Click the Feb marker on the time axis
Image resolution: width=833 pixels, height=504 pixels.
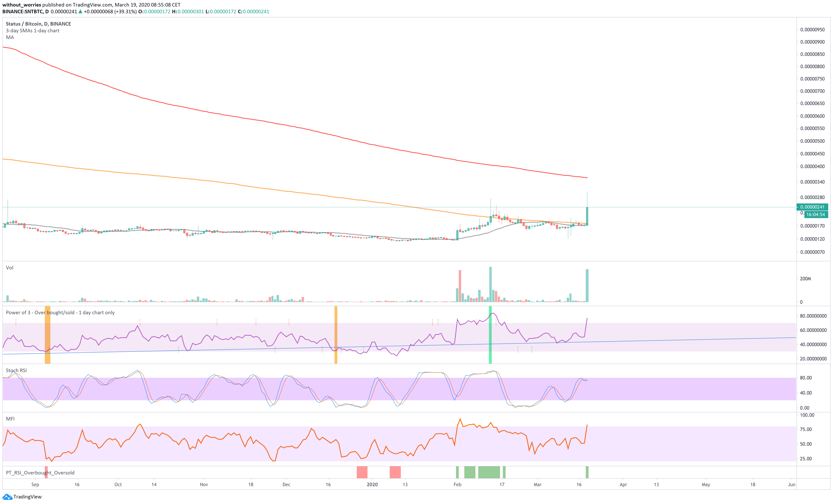pyautogui.click(x=457, y=484)
